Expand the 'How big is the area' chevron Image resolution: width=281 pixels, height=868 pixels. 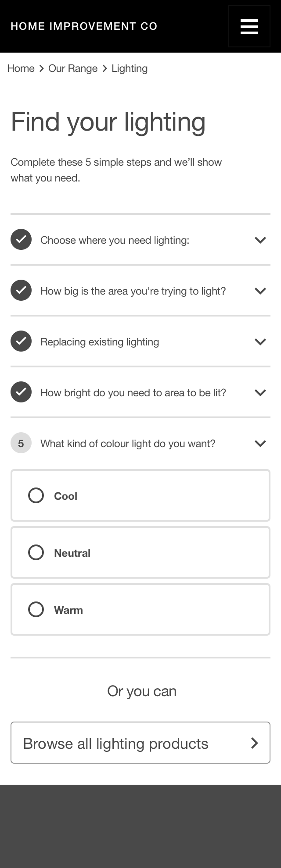pyautogui.click(x=260, y=291)
